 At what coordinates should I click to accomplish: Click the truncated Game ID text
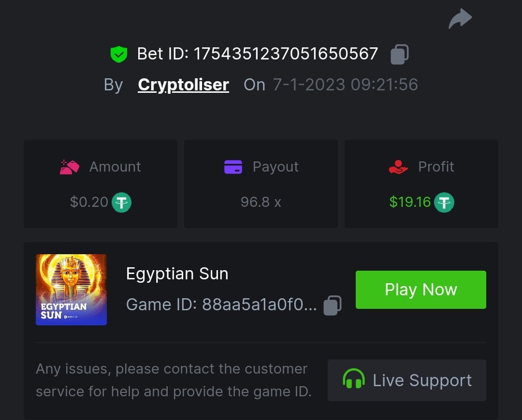coord(221,305)
